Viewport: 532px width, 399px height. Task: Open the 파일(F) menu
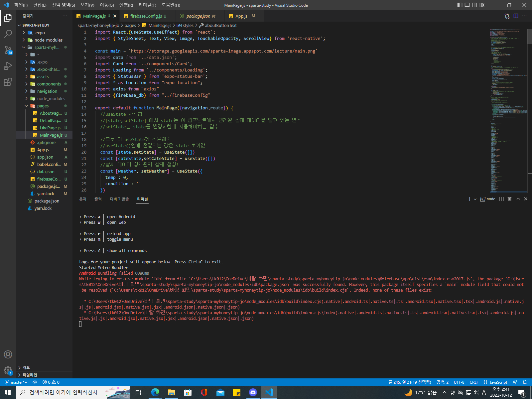[21, 5]
